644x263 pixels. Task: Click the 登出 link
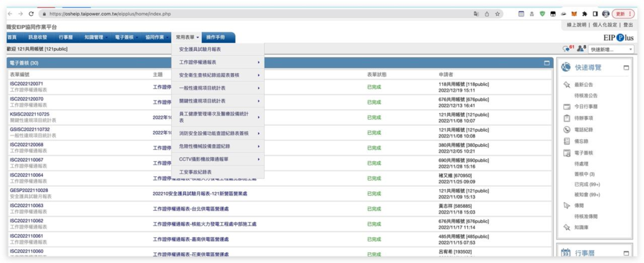pos(628,25)
